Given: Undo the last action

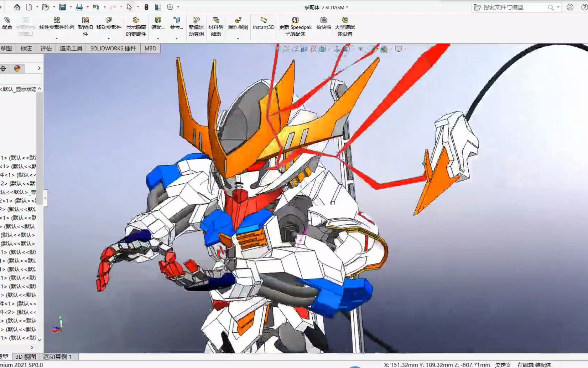Looking at the screenshot, I should 95,7.
